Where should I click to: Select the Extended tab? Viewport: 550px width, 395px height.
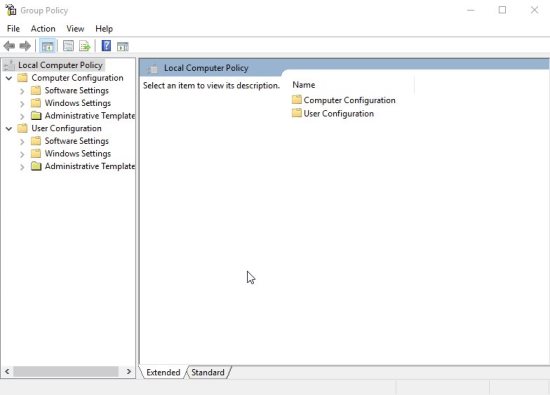pyautogui.click(x=163, y=372)
